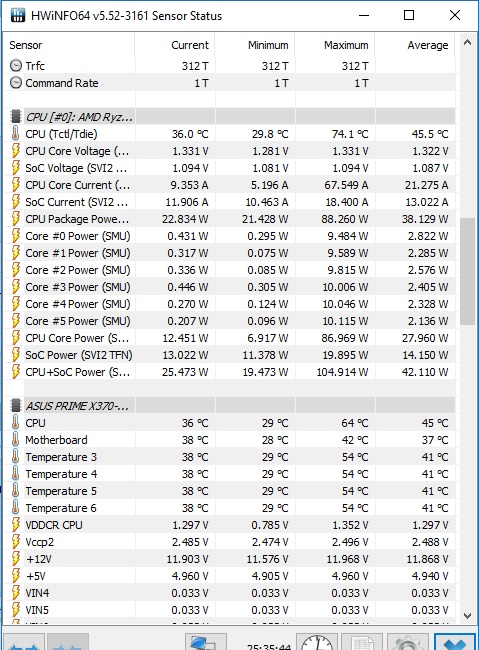
Task: Click the lightning icon beside Core #0 Power (SMU)
Action: 16,236
